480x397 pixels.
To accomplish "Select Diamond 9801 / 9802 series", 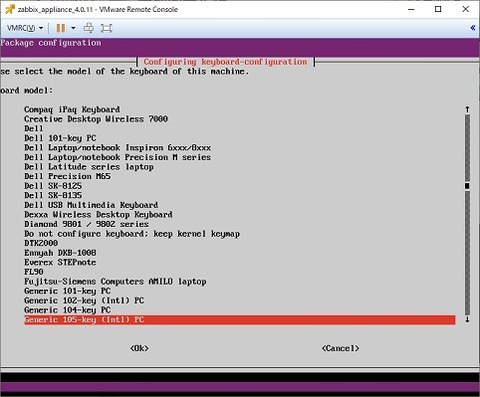I will pos(86,224).
